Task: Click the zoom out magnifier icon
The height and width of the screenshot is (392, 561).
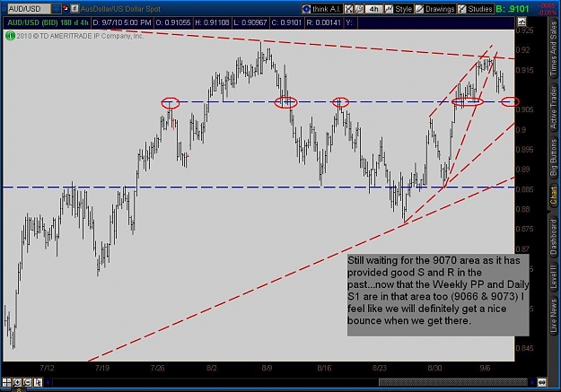Action: click(28, 382)
